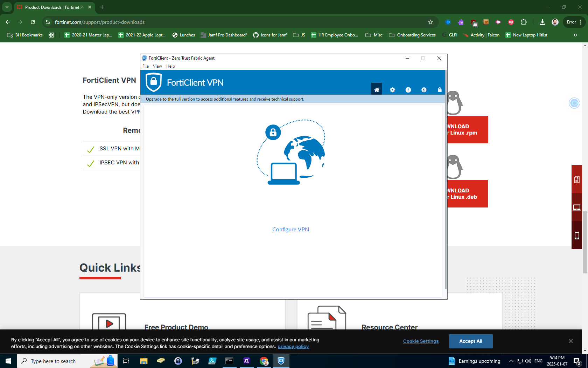Click red sidebar mobile phone icon

coord(577,236)
